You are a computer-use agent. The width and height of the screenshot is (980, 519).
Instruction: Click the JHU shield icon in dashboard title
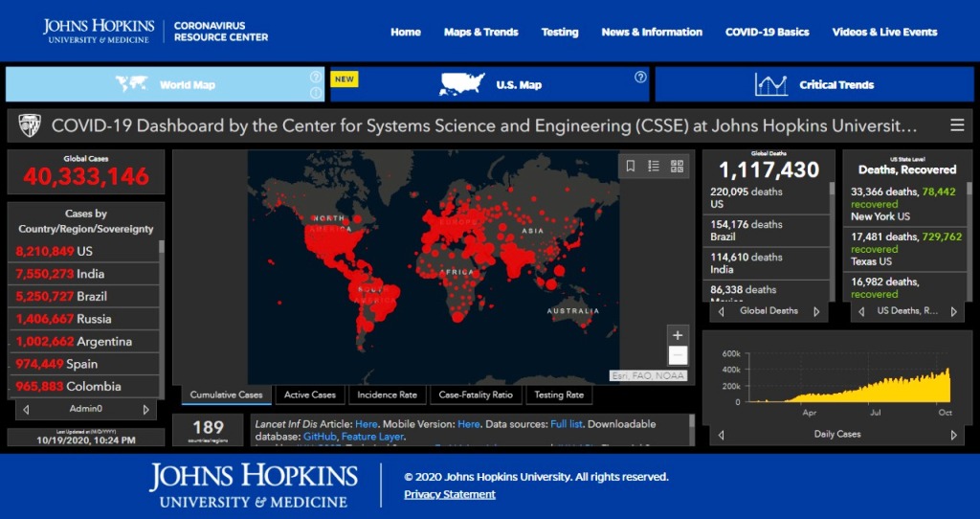coord(30,125)
